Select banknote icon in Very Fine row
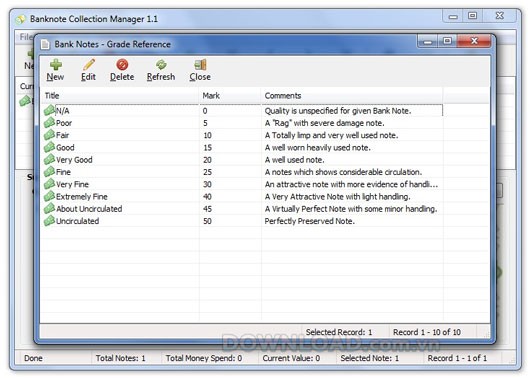The image size is (530, 378). (x=49, y=184)
